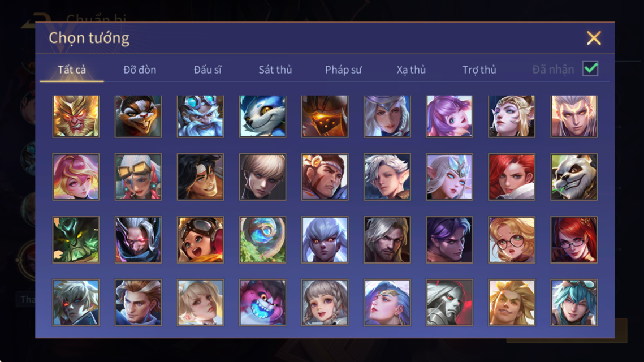Switch to the Xạ thủ tab

(411, 70)
